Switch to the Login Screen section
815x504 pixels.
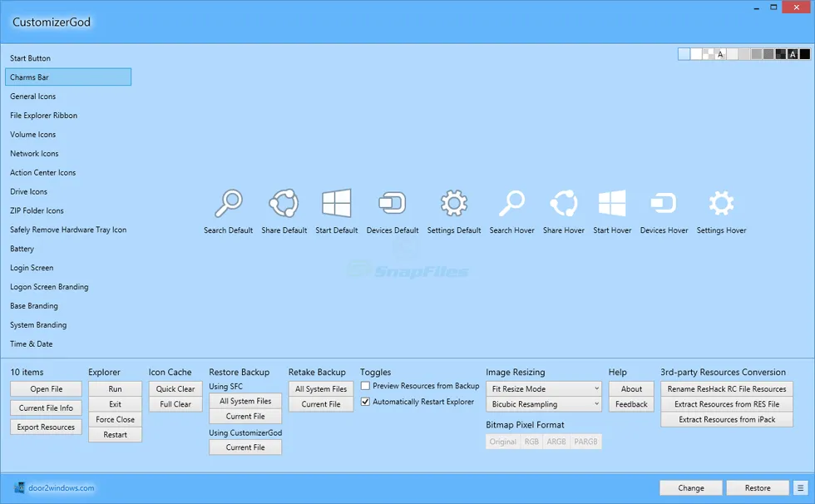click(32, 268)
